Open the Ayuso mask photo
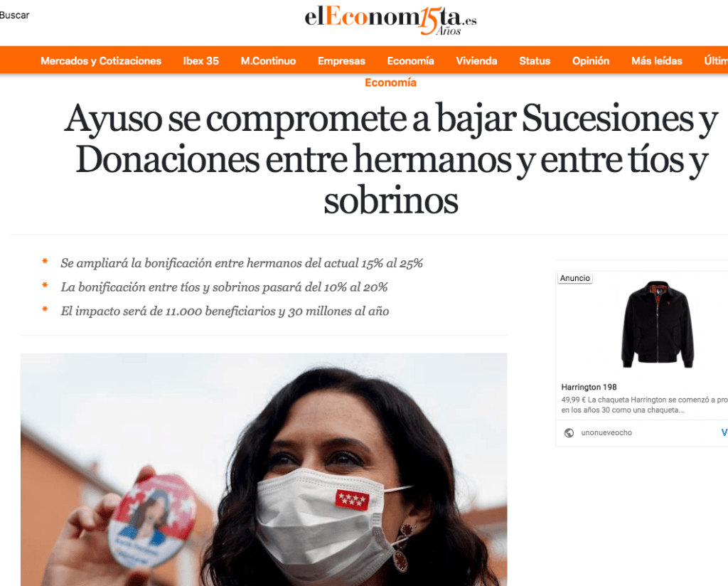728x586 pixels. 264,469
